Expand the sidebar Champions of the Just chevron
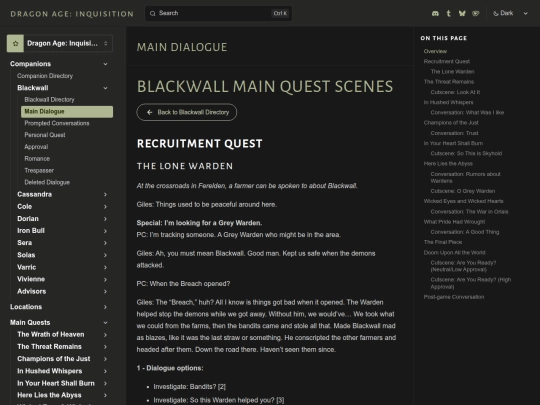Image resolution: width=540 pixels, height=405 pixels. pyautogui.click(x=105, y=359)
